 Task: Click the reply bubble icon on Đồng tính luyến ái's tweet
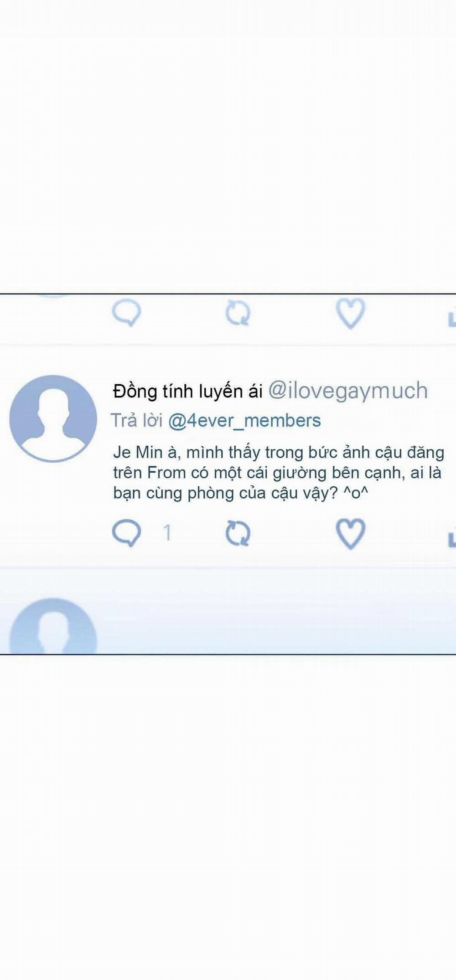(x=126, y=533)
